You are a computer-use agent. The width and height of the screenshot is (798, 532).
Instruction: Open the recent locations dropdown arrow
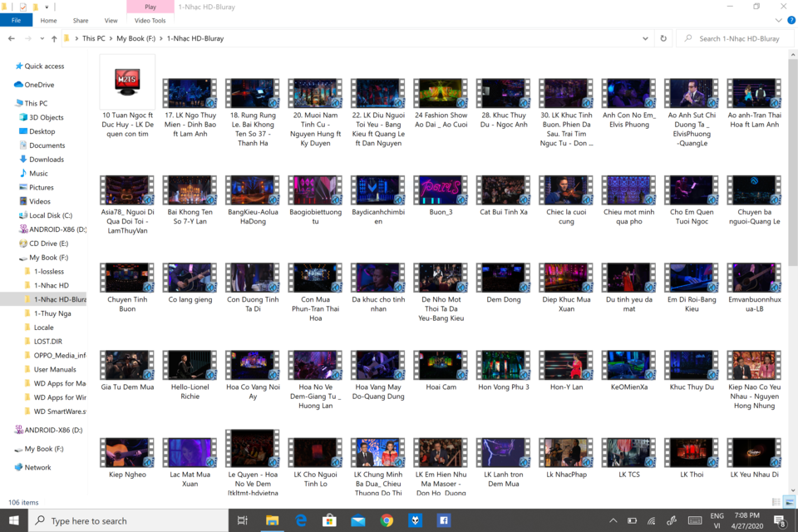42,38
